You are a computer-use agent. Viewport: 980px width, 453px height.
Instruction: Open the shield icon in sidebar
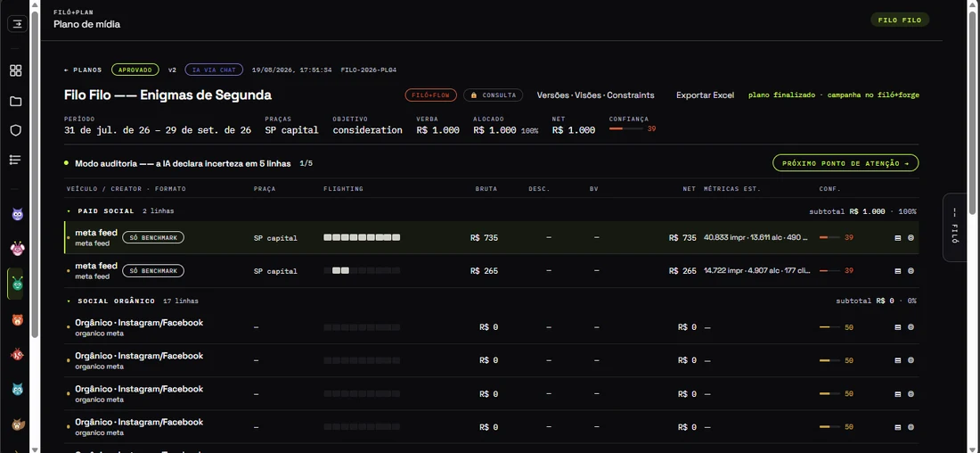[16, 130]
